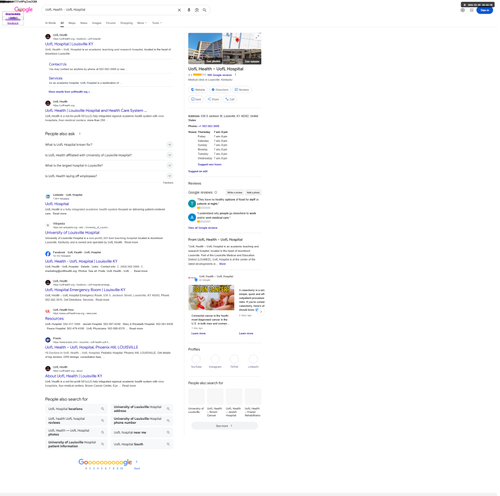Viewport: 500px width, 496px height.
Task: Switch to Images tab
Action: point(97,23)
